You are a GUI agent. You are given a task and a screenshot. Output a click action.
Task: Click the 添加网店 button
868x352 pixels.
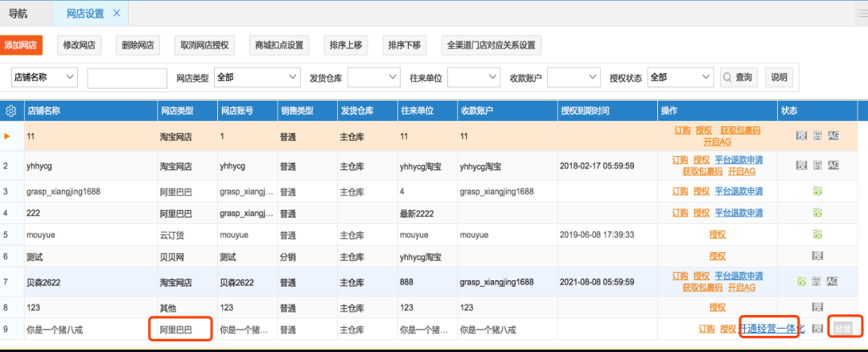tap(21, 45)
